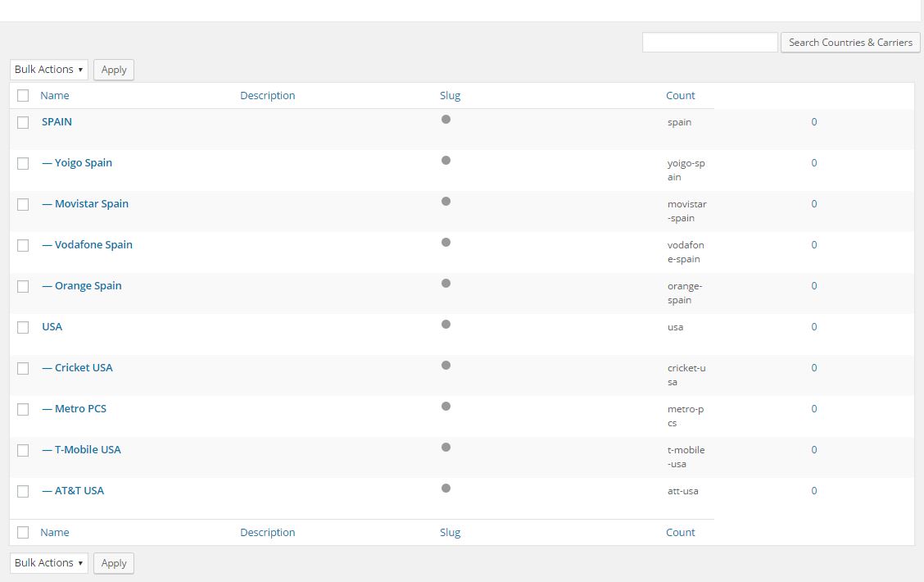Select the USA row checkbox
Viewport: 924px width, 582px height.
[23, 327]
